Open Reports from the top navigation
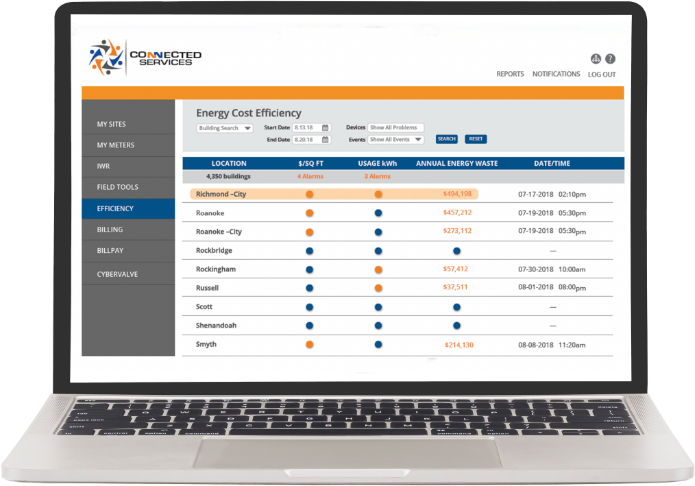695x486 pixels. (x=510, y=74)
